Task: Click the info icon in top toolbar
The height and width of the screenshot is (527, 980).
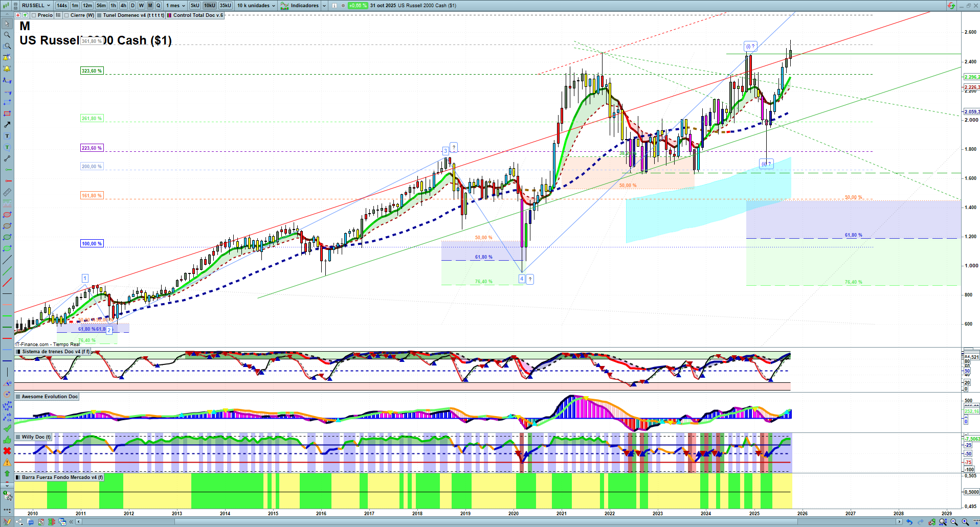Action: [x=334, y=6]
